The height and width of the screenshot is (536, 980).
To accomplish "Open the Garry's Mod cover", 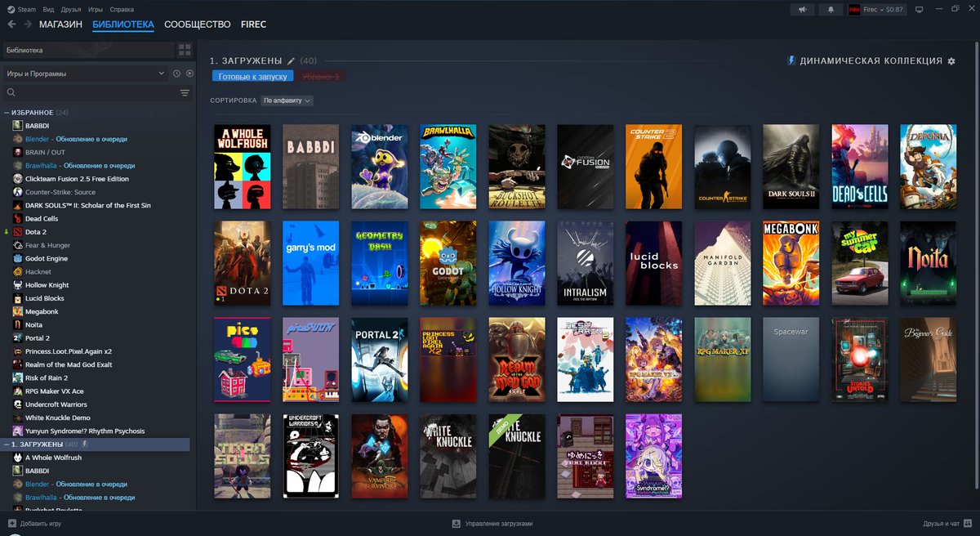I will point(311,263).
